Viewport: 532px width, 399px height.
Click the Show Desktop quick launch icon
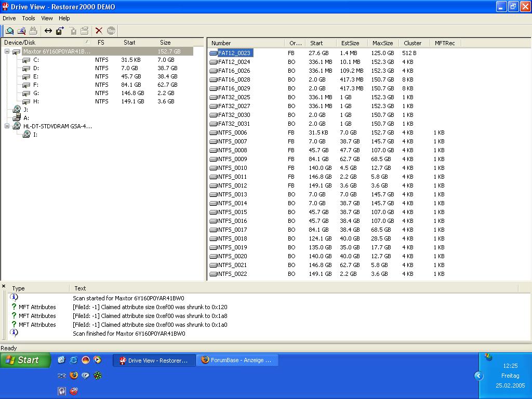[x=61, y=360]
